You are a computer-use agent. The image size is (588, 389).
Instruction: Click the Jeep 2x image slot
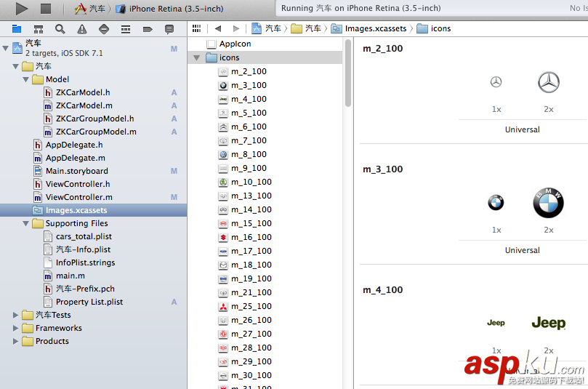549,323
